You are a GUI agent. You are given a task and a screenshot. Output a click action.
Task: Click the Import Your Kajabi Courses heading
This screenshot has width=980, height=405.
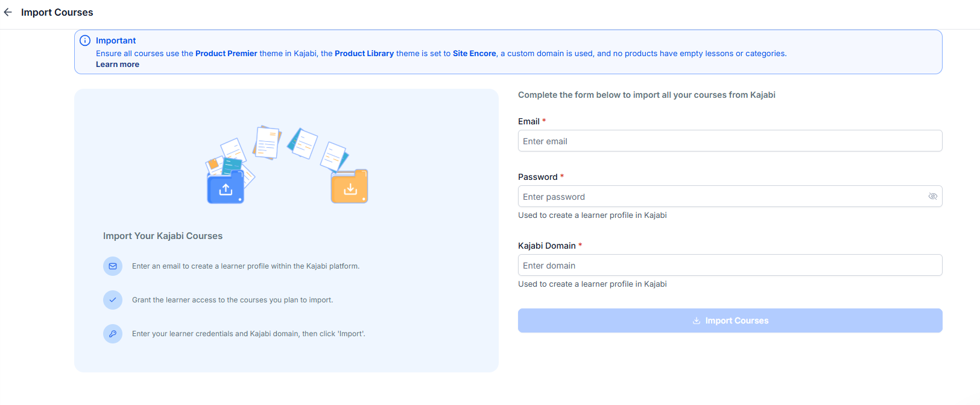(163, 236)
